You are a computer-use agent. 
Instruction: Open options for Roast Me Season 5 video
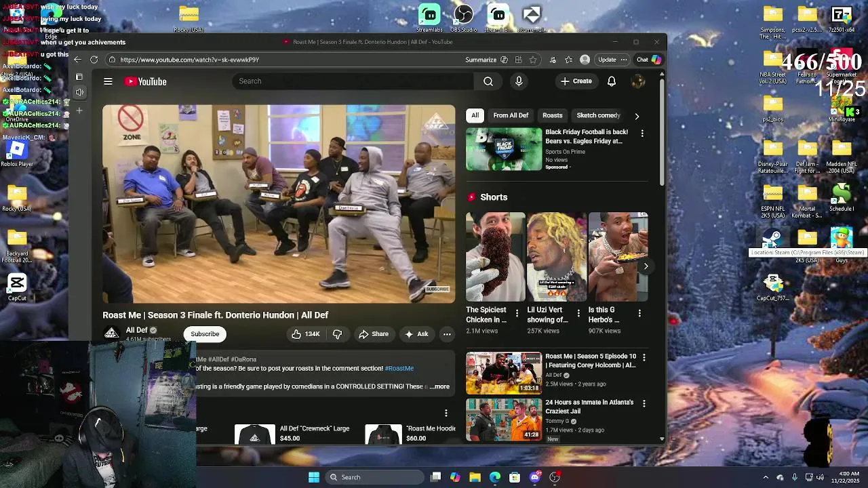644,357
